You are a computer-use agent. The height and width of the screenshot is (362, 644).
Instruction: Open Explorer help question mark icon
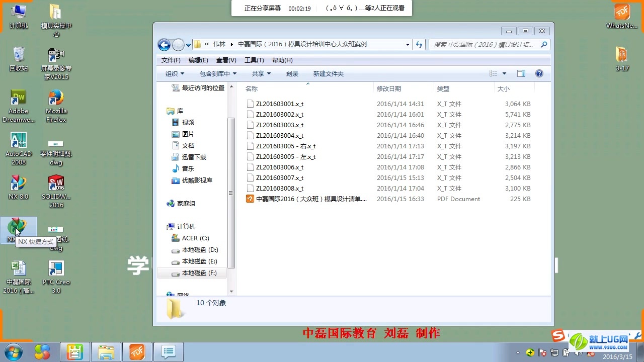pyautogui.click(x=539, y=73)
